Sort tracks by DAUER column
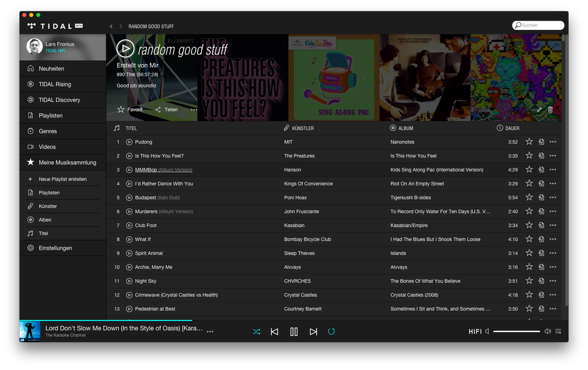 (508, 128)
